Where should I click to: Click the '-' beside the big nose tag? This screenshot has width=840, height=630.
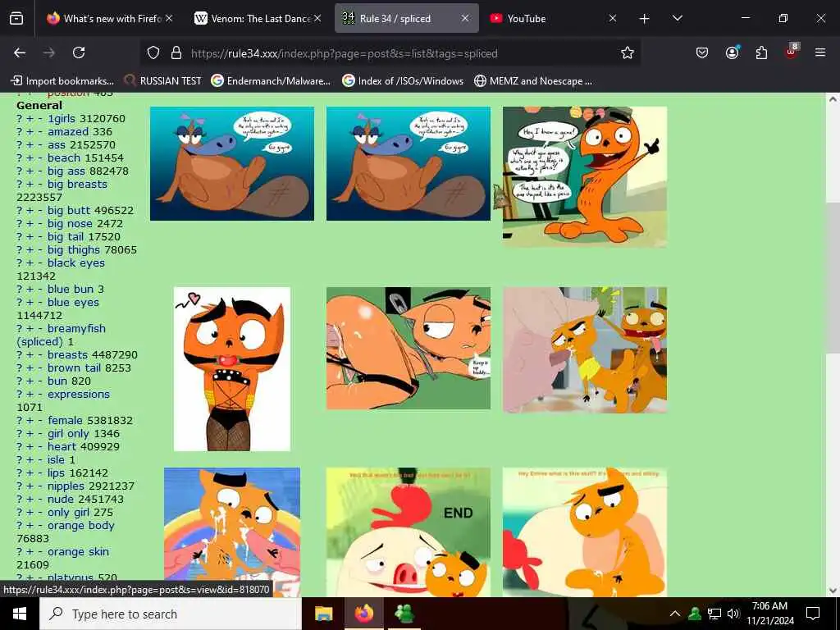pyautogui.click(x=40, y=223)
